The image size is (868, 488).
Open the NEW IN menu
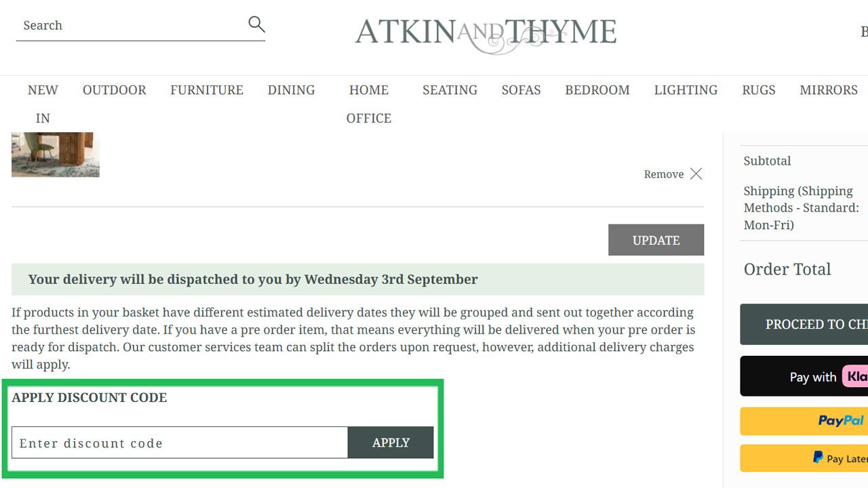tap(43, 104)
